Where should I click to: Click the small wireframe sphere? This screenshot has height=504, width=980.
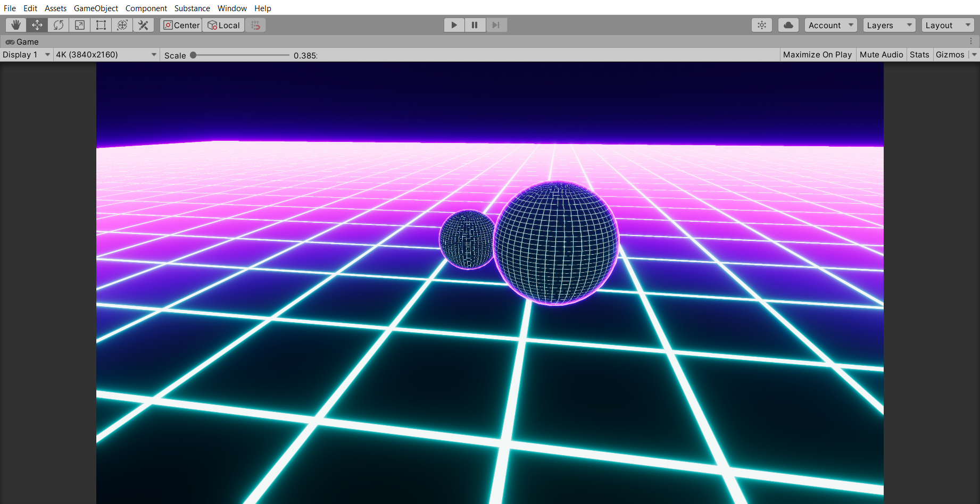[x=468, y=239]
